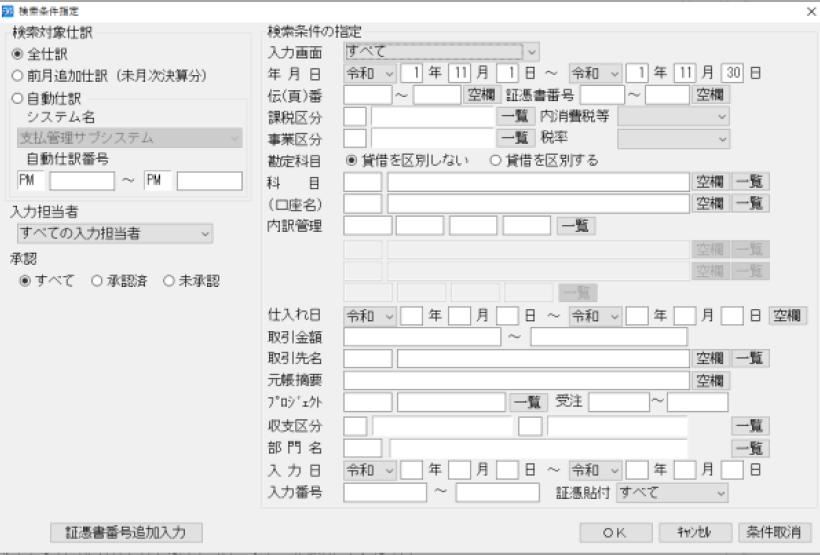820x555 pixels.
Task: Click 一覧 button in (口座名) row
Action: coord(750,203)
